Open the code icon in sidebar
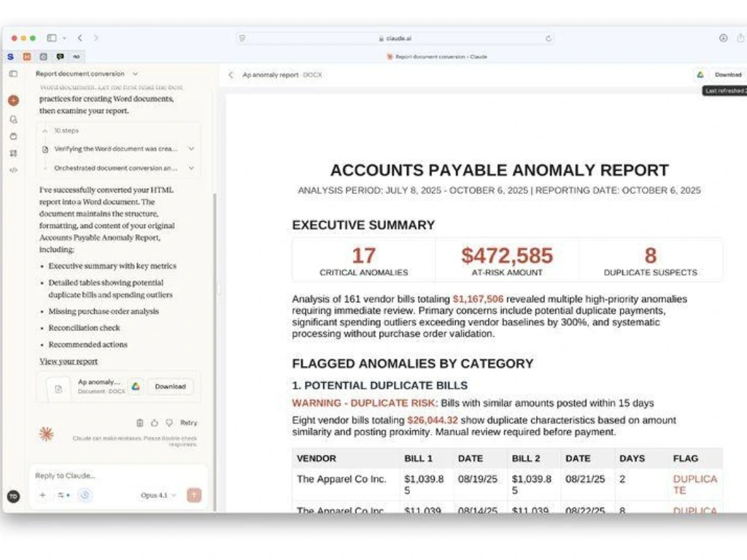The width and height of the screenshot is (747, 560). pos(14,170)
